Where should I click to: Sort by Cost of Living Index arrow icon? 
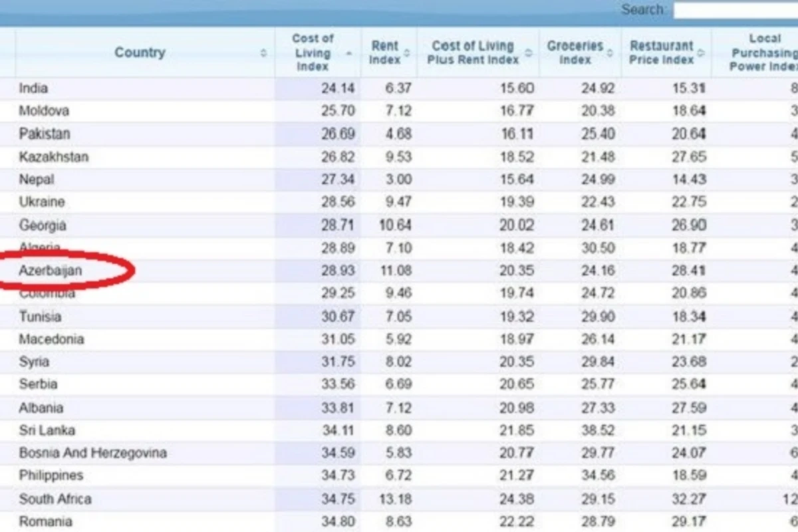pos(349,53)
